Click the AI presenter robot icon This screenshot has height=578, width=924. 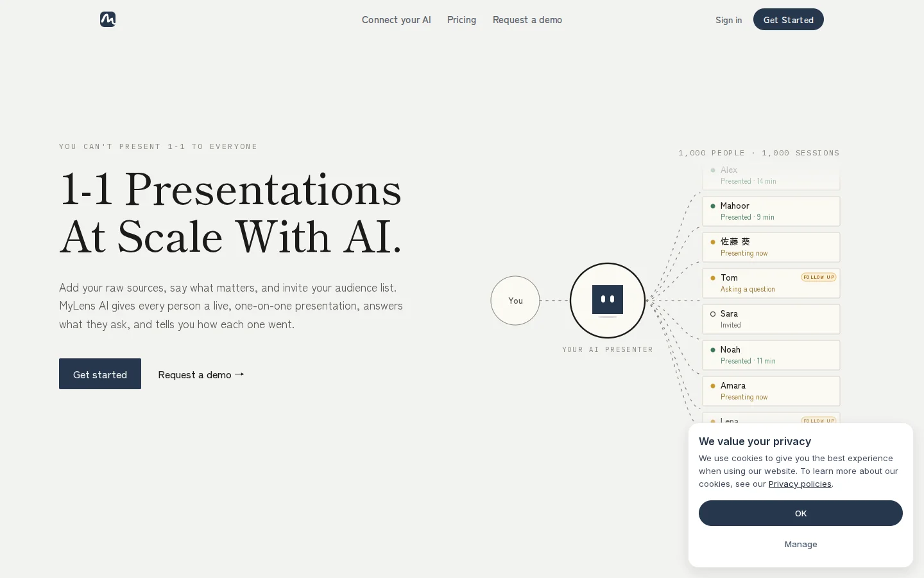click(x=608, y=300)
